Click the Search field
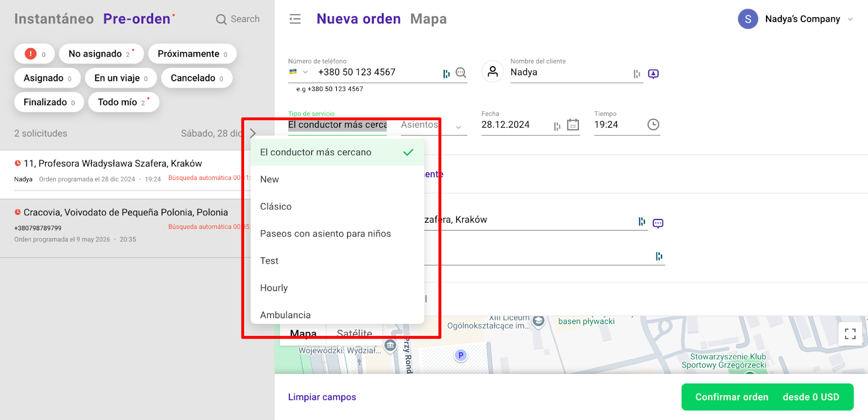The width and height of the screenshot is (868, 420). [238, 19]
